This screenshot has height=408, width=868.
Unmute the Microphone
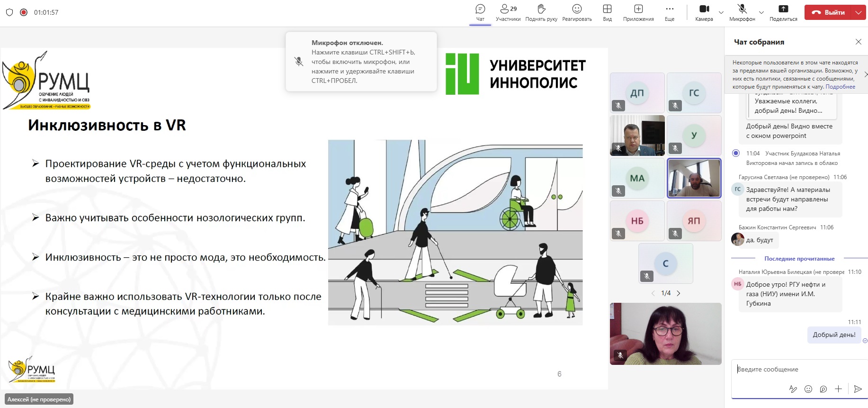click(x=742, y=12)
